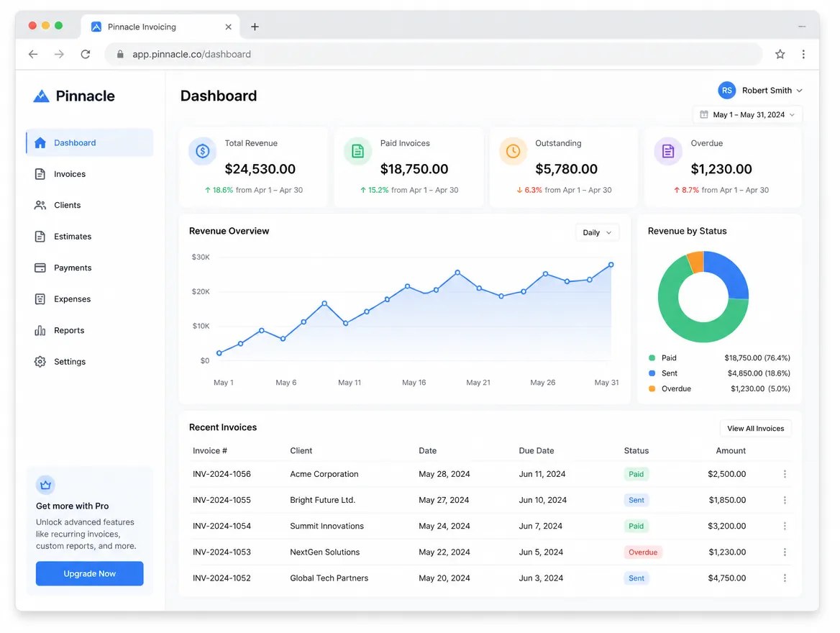The width and height of the screenshot is (840, 633).
Task: Reload the page with refresh icon
Action: pos(85,54)
